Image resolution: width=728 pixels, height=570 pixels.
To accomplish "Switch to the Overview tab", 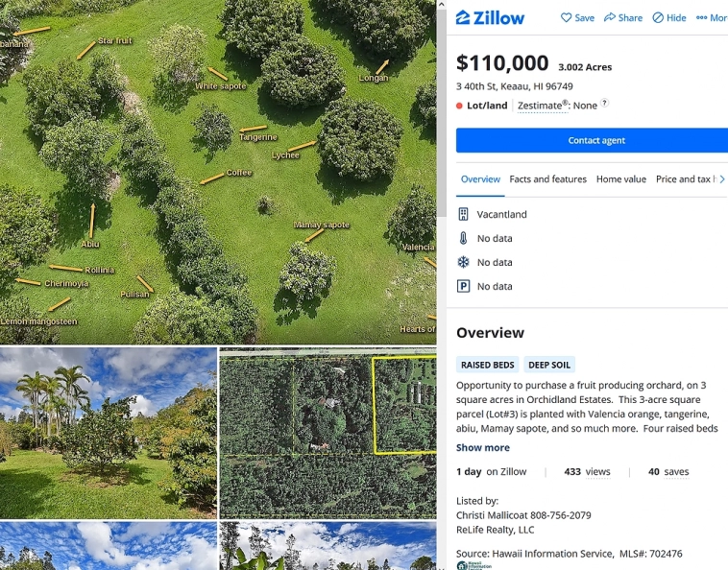I will (x=480, y=179).
